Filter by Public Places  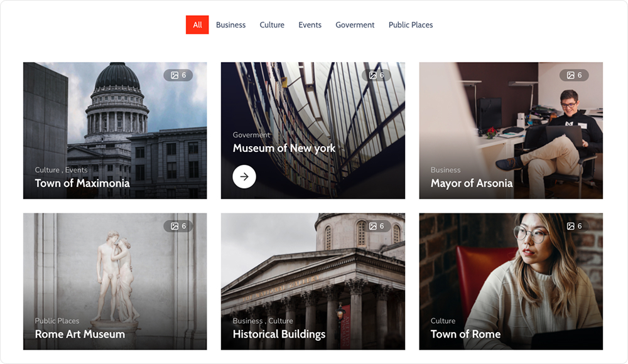[x=411, y=25]
